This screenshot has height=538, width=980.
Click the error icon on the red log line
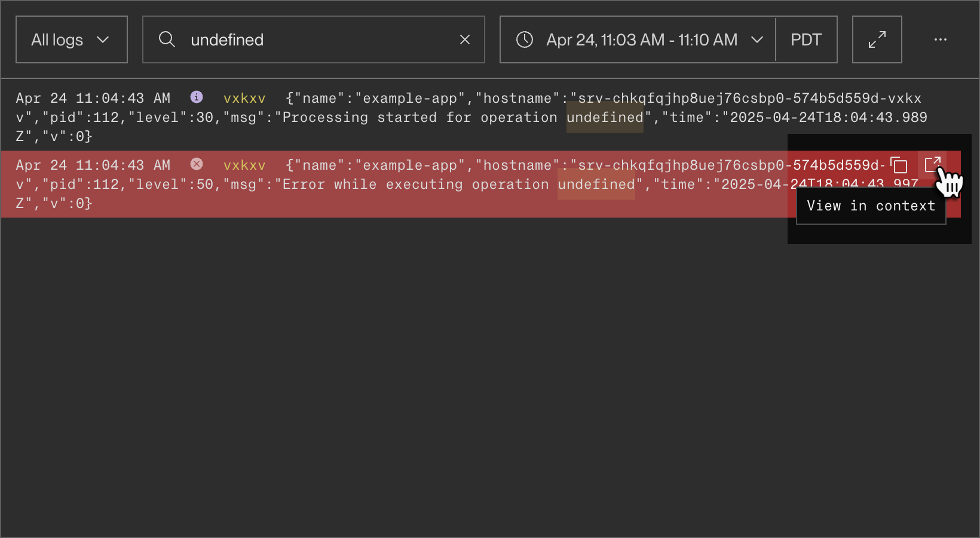196,164
